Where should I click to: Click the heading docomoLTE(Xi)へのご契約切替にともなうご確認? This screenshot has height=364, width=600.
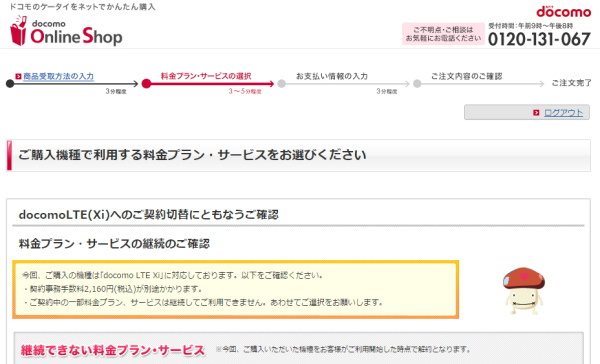[x=148, y=215]
